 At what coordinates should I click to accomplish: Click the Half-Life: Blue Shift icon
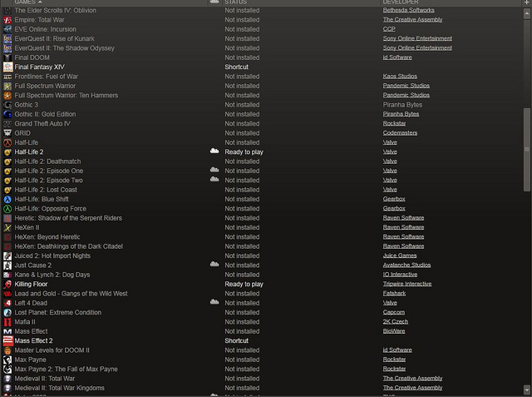[x=7, y=200]
